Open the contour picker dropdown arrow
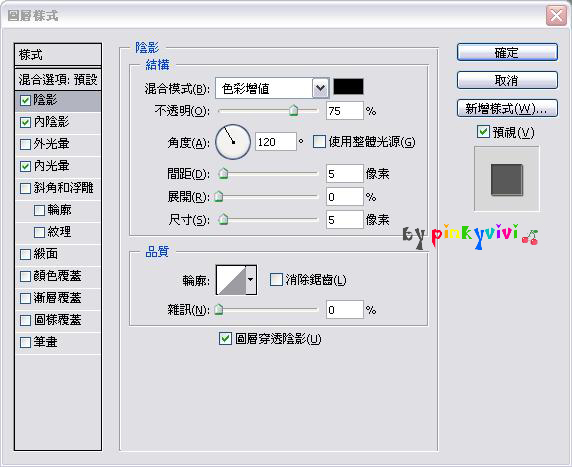The height and width of the screenshot is (467, 572). click(x=251, y=280)
